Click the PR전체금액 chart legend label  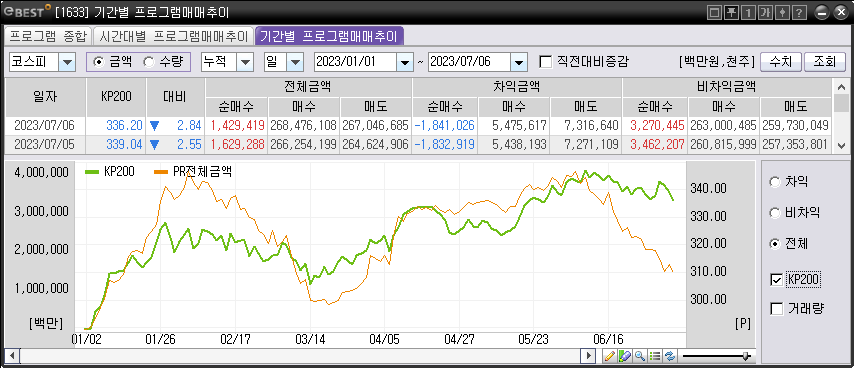[x=202, y=172]
